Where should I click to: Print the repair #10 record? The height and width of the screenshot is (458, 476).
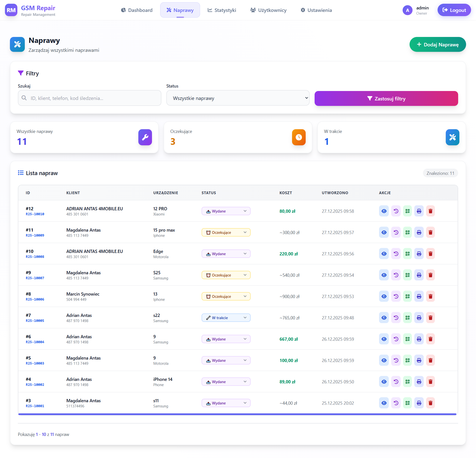419,254
